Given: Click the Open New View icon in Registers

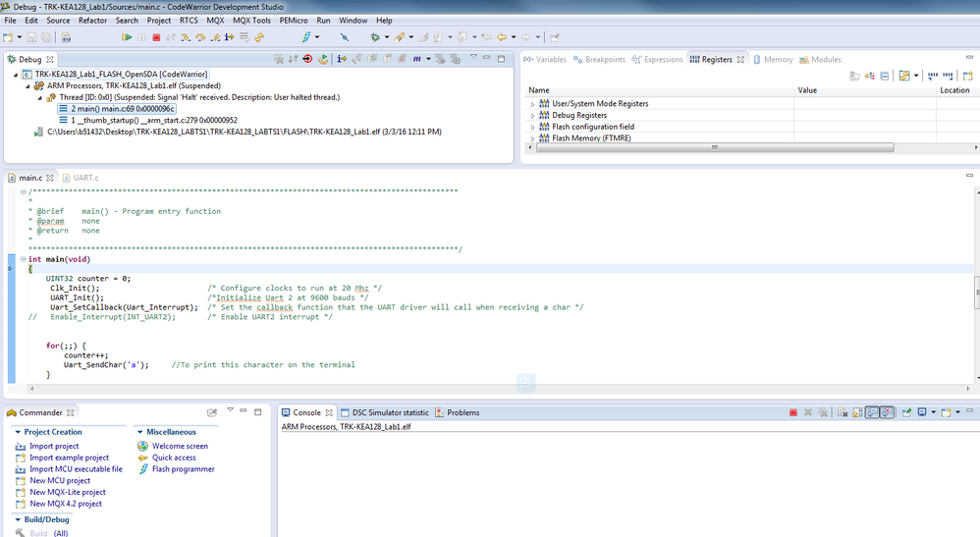Looking at the screenshot, I should (967, 76).
